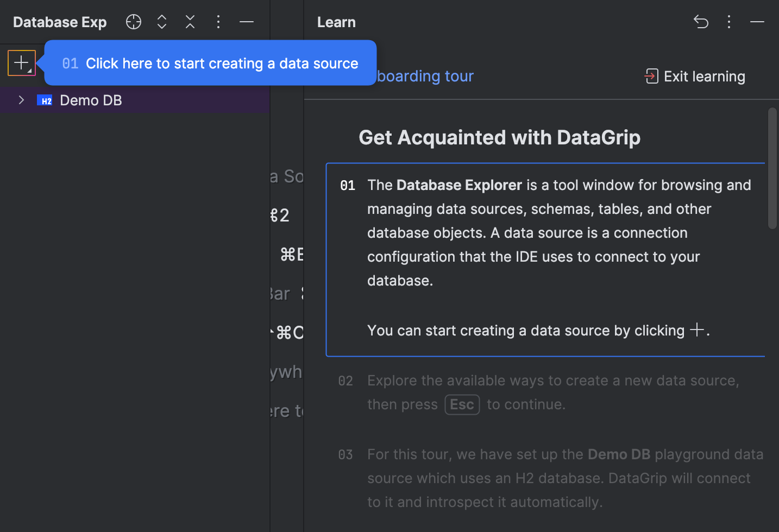Click the Select Opened File target icon

point(134,22)
